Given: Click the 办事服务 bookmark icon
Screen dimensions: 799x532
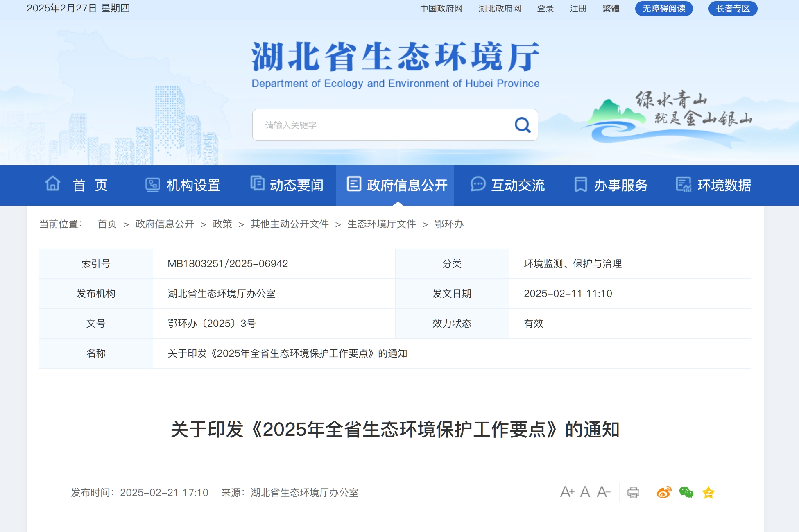Looking at the screenshot, I should 581,184.
